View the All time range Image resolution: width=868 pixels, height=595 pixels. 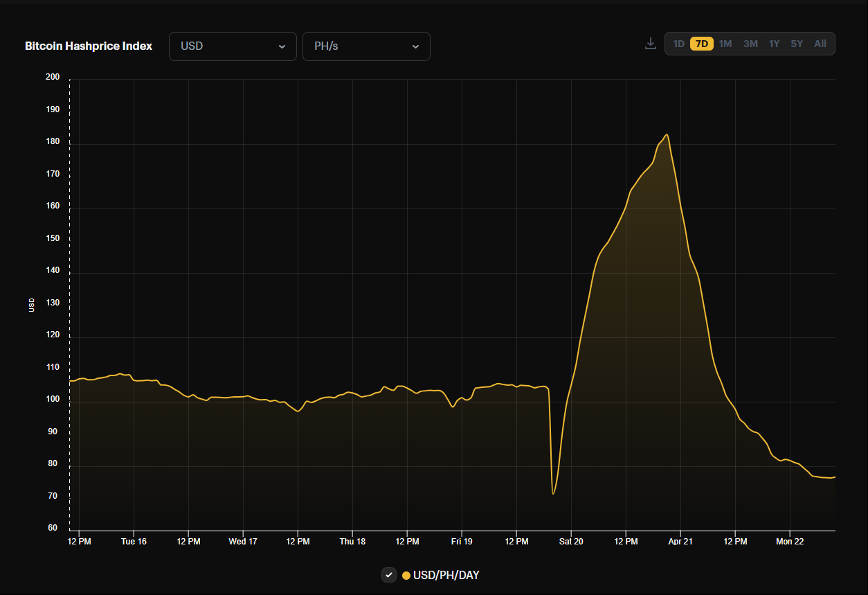click(820, 44)
